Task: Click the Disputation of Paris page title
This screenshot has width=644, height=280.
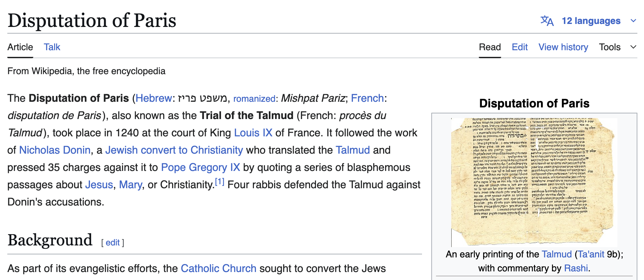Action: tap(92, 21)
